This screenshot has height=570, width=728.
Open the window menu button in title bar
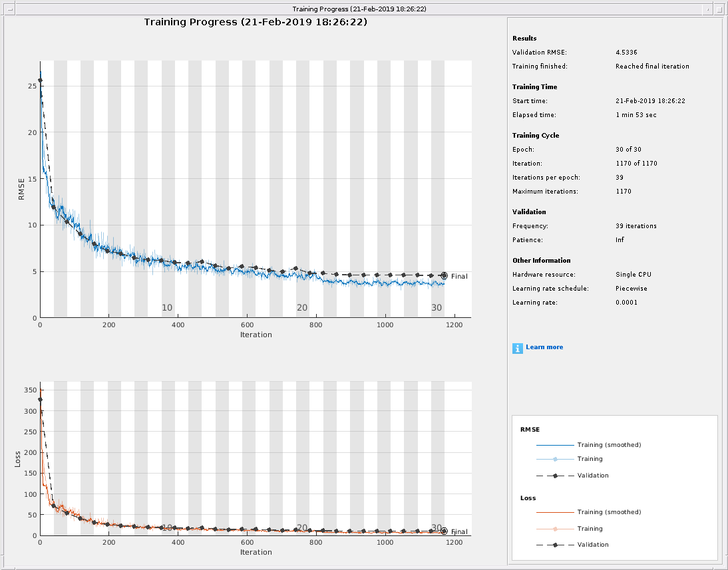[9, 9]
